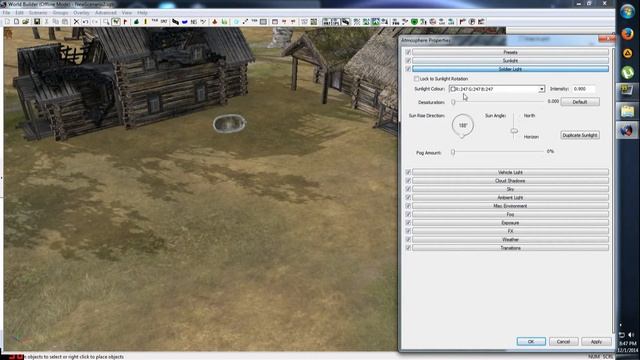Open the View menu
The image size is (640, 360).
tap(127, 13)
